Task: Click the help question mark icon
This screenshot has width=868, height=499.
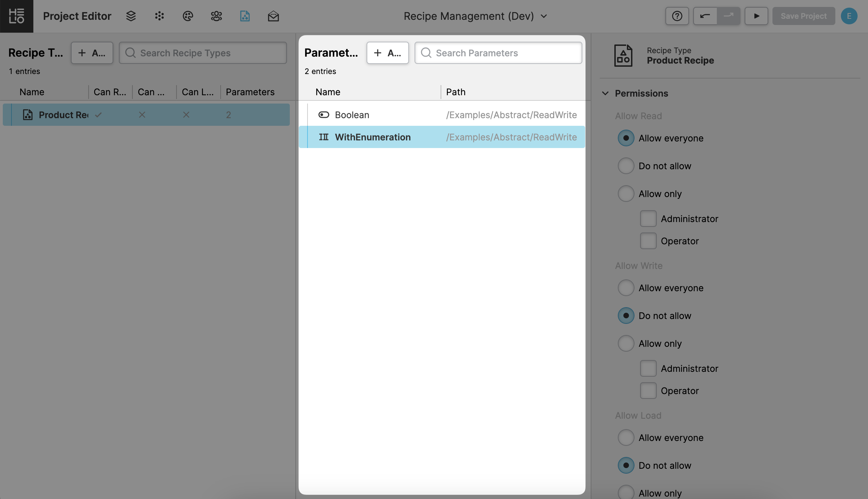Action: (677, 16)
